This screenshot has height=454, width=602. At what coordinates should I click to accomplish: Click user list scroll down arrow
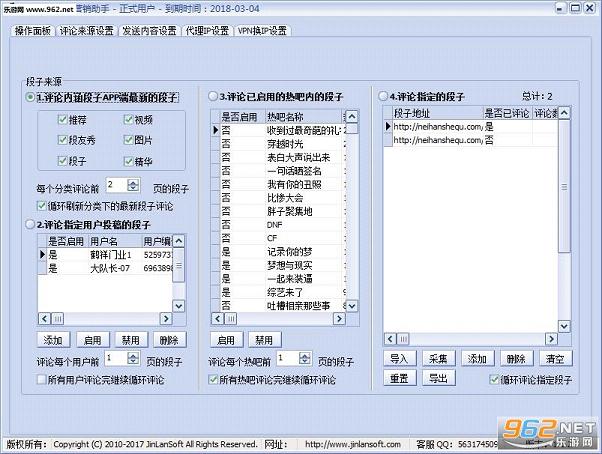(179, 306)
